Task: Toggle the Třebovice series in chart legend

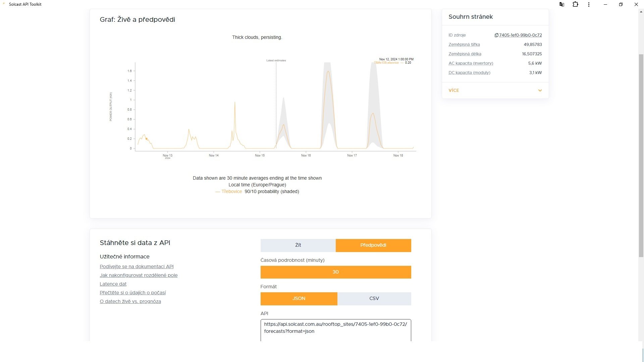Action: [x=231, y=191]
